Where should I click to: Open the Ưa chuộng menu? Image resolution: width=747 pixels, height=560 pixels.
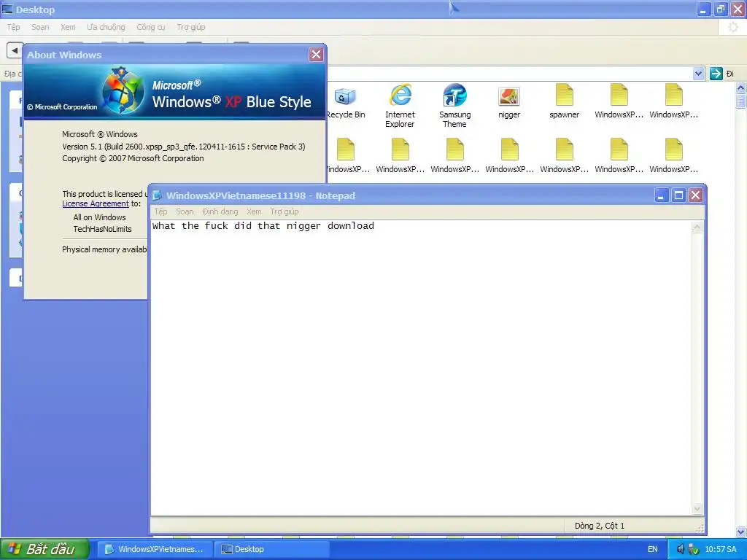tap(106, 27)
